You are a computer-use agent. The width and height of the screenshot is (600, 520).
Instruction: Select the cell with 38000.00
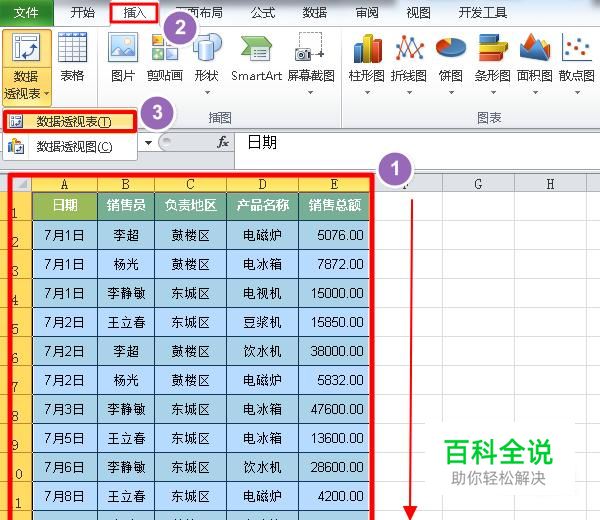pos(334,351)
